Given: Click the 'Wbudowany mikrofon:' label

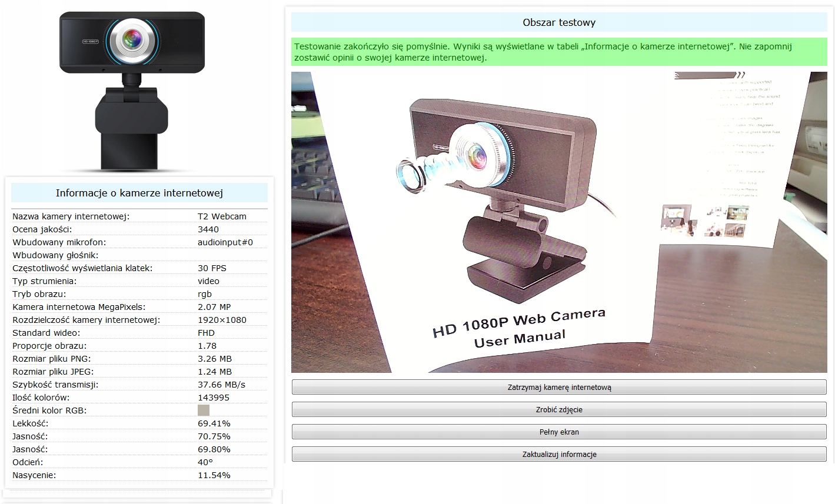Looking at the screenshot, I should click(x=59, y=242).
